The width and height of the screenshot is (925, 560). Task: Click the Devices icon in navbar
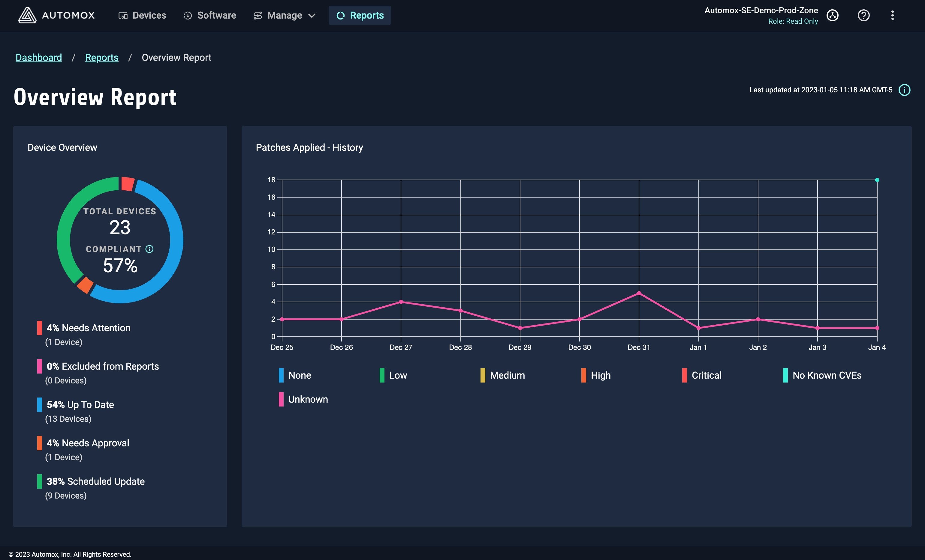point(123,15)
